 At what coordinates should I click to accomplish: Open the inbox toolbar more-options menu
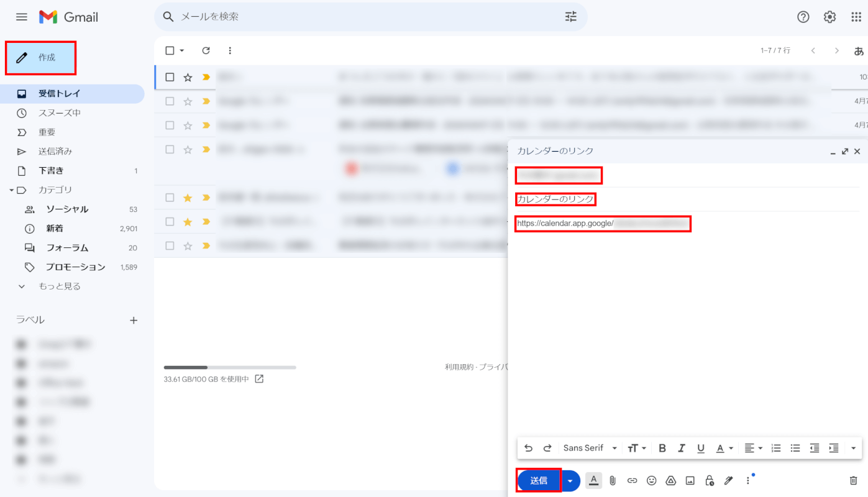230,50
